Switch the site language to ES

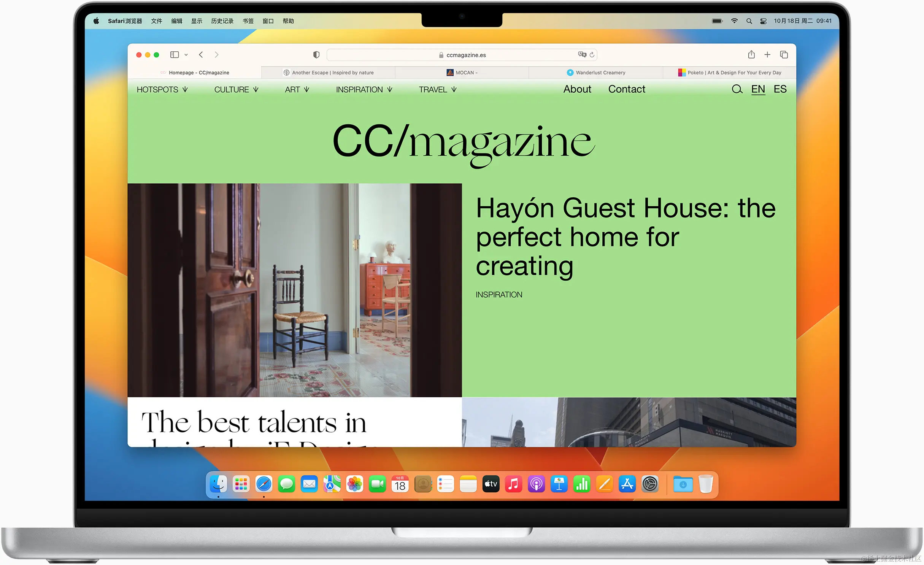click(x=780, y=89)
